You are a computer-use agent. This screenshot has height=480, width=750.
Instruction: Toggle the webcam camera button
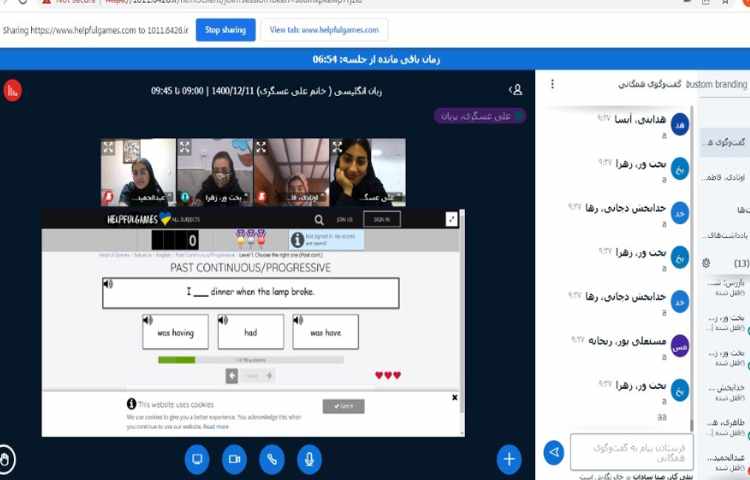click(234, 459)
